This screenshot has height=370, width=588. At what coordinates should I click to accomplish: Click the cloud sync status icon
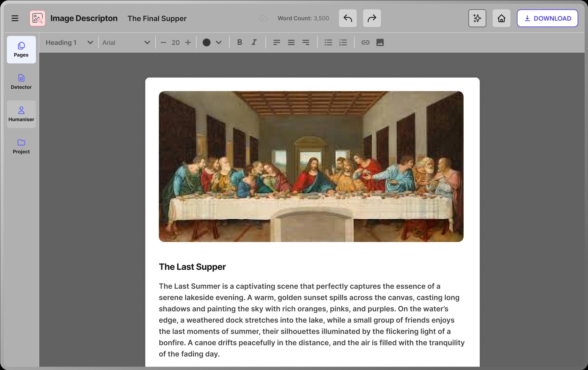coord(263,18)
